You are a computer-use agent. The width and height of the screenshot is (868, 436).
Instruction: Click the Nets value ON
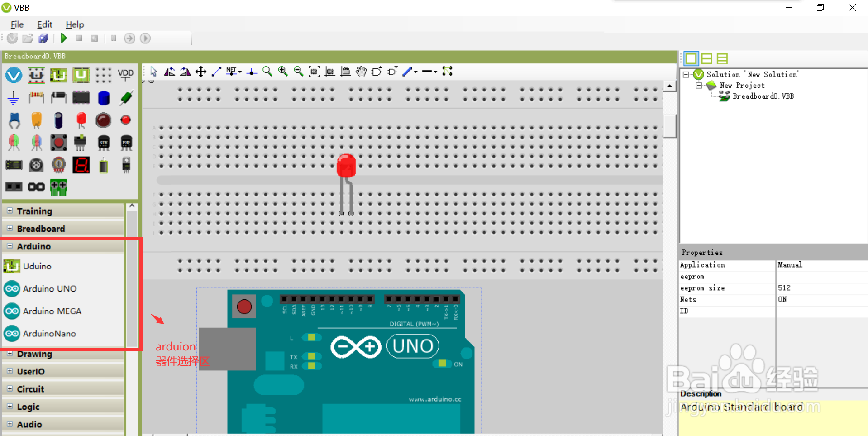tap(782, 299)
